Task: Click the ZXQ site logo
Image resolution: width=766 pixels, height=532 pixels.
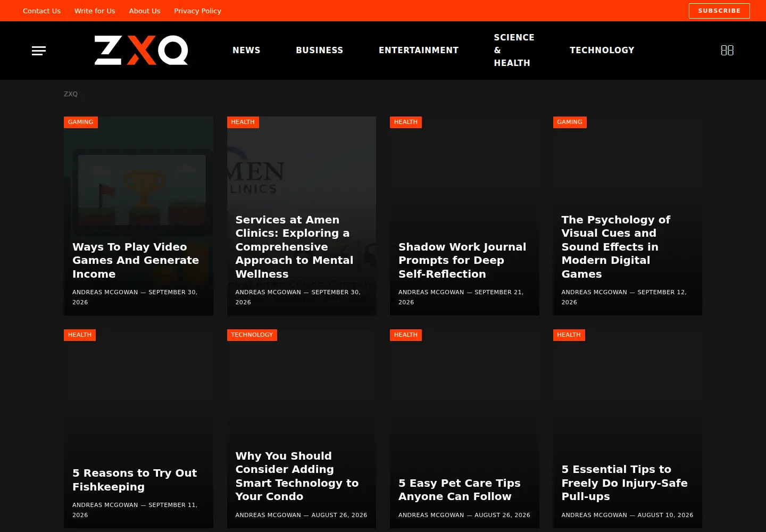Action: (141, 51)
